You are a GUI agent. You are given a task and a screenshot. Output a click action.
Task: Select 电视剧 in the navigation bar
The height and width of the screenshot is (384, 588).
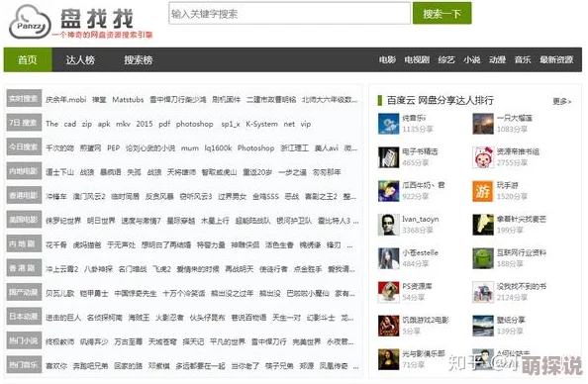417,59
